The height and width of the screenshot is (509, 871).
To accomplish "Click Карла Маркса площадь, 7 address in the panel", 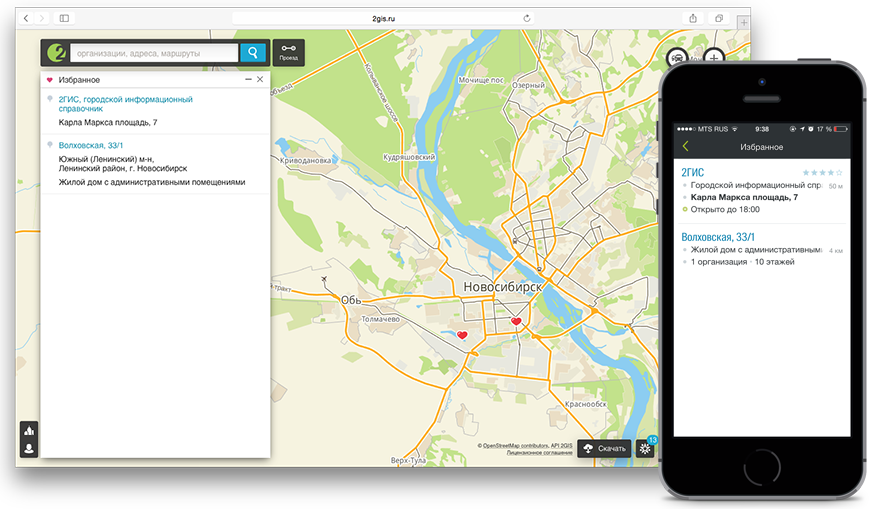I will (x=108, y=122).
